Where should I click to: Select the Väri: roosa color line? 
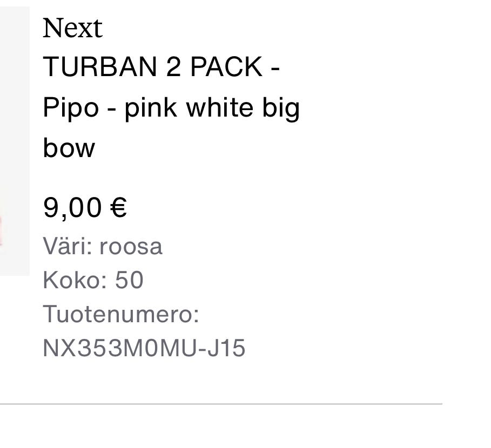click(x=102, y=247)
